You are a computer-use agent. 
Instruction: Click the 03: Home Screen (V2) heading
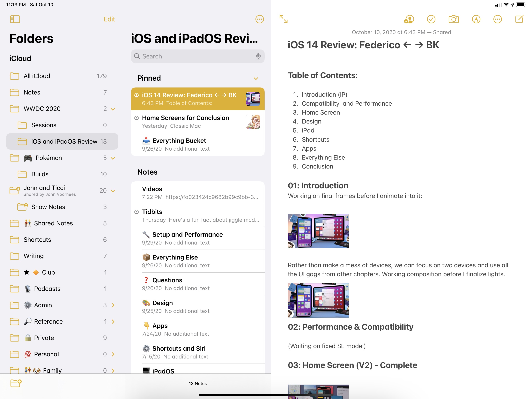[x=352, y=365]
